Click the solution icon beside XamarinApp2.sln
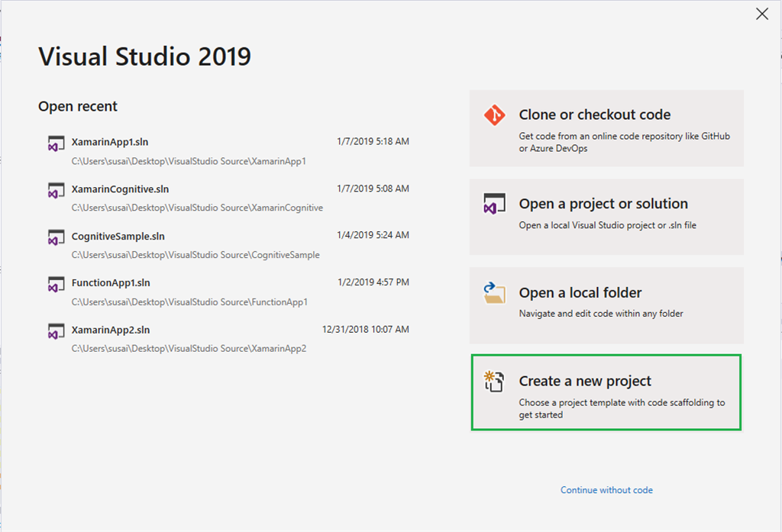 tap(56, 331)
